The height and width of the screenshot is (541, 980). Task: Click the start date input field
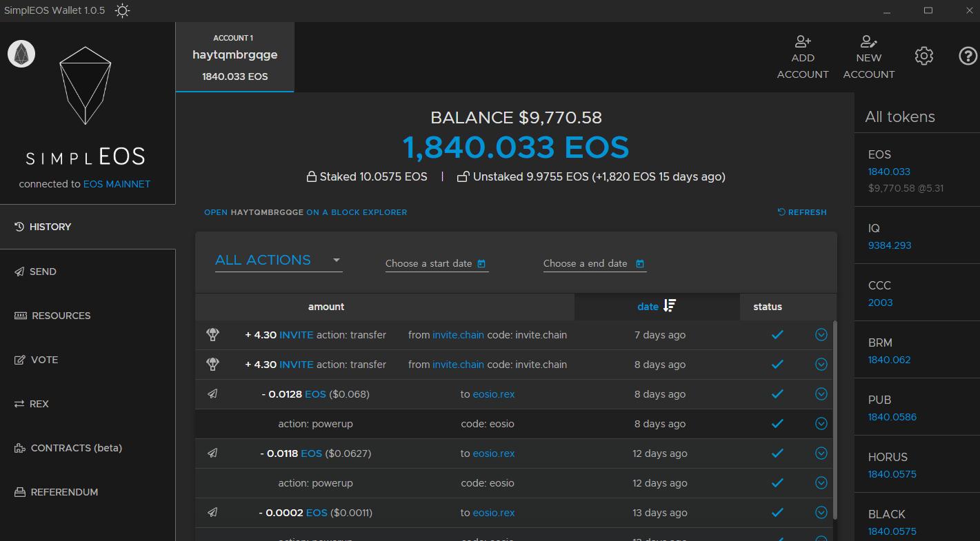tap(437, 263)
